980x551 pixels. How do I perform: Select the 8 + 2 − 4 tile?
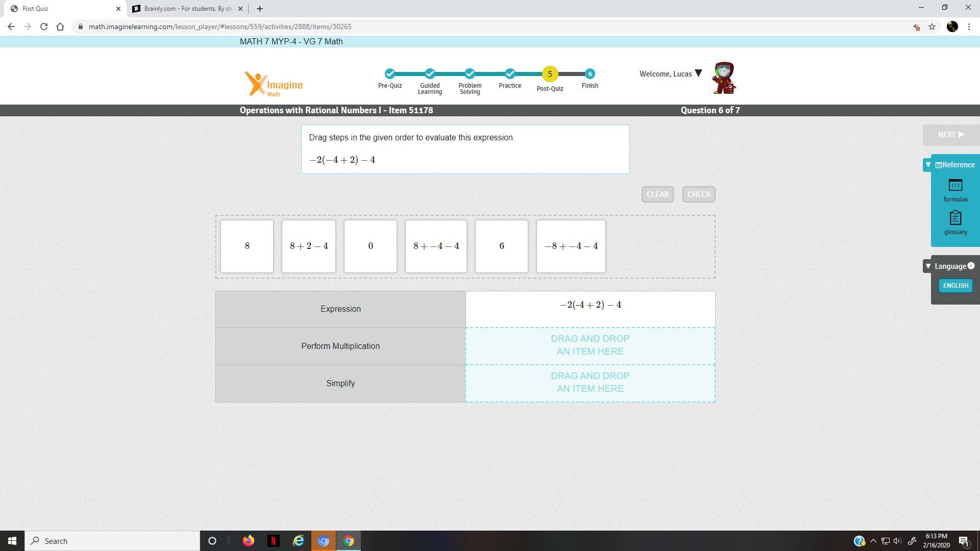click(309, 246)
